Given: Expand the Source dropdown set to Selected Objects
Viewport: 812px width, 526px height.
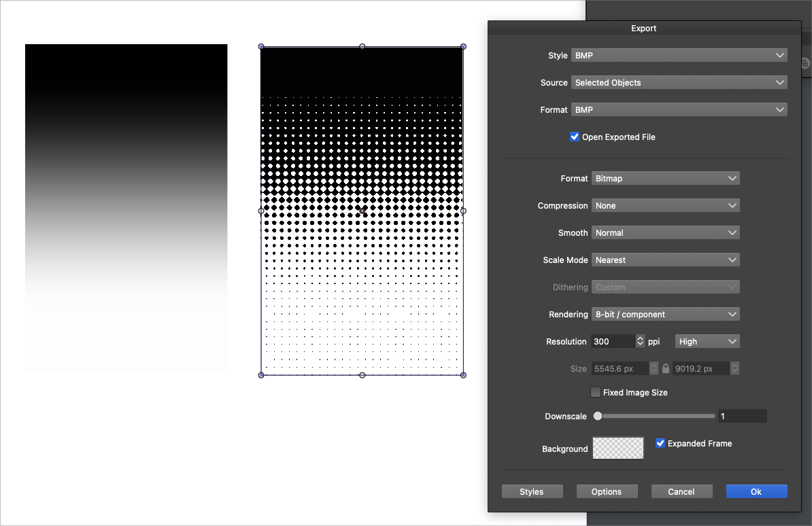Looking at the screenshot, I should [679, 83].
